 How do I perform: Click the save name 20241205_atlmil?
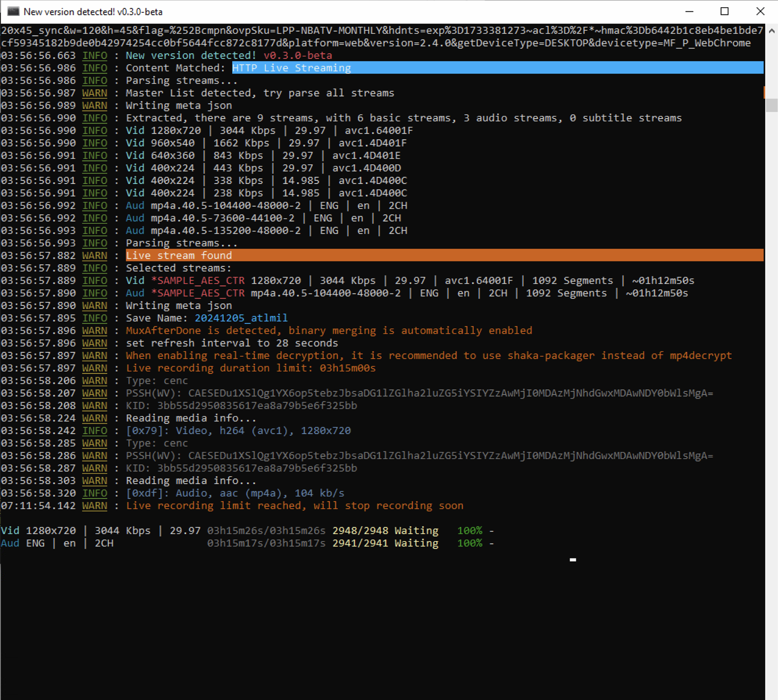pos(241,318)
